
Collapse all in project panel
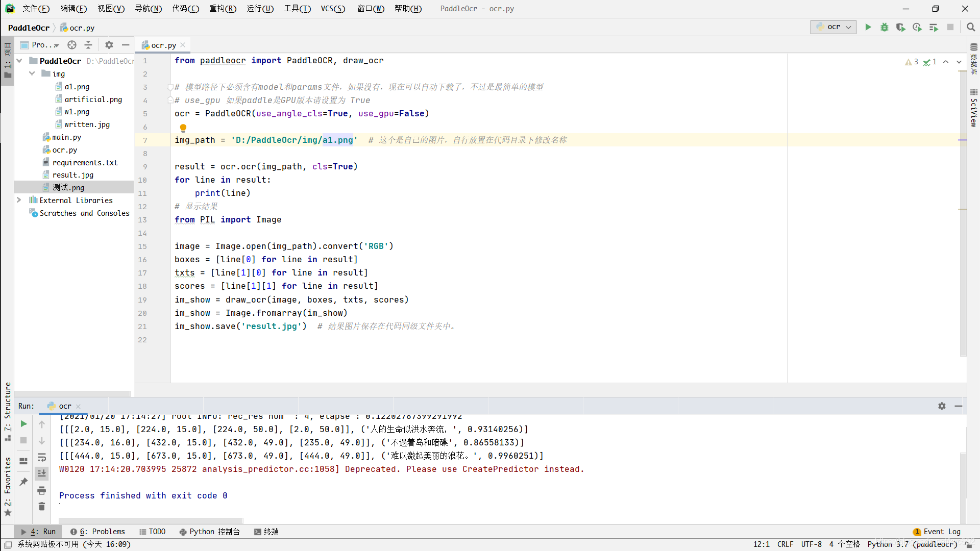(88, 45)
